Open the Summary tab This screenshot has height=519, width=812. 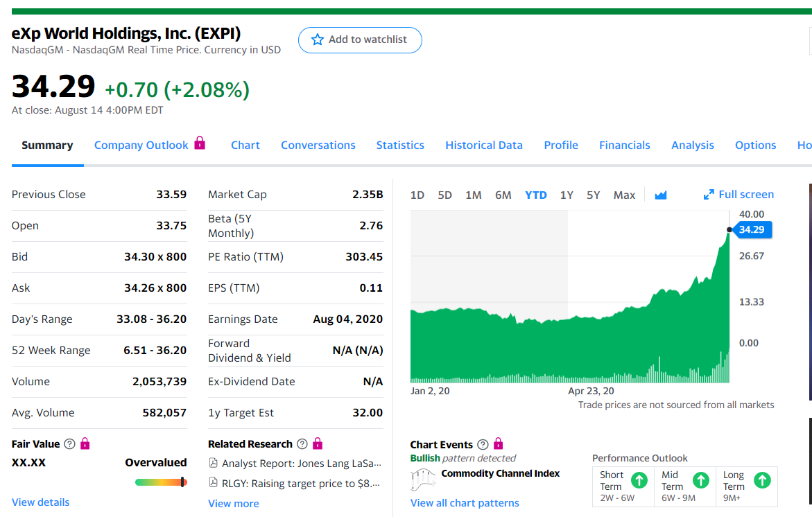coord(47,146)
